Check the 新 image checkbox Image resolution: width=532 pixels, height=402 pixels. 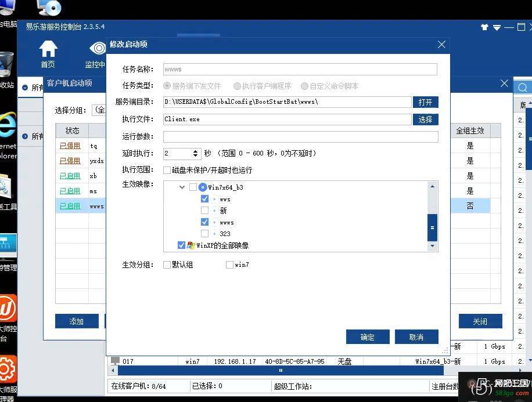point(204,211)
